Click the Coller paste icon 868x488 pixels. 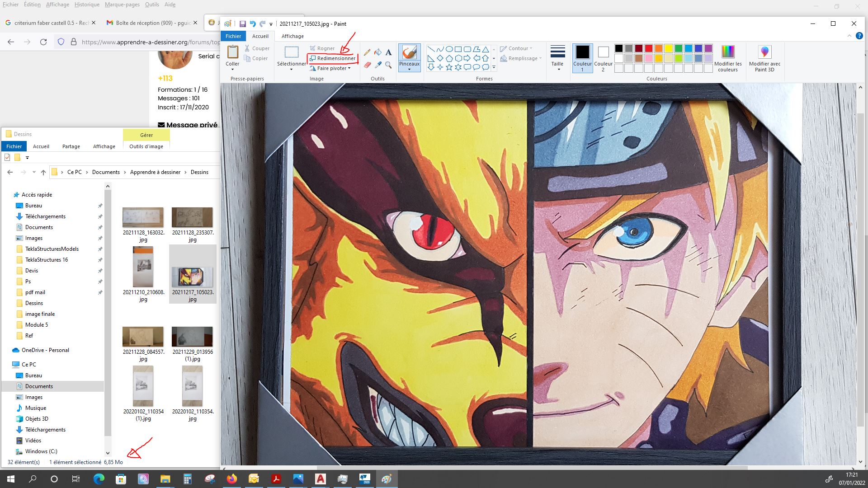click(x=232, y=52)
